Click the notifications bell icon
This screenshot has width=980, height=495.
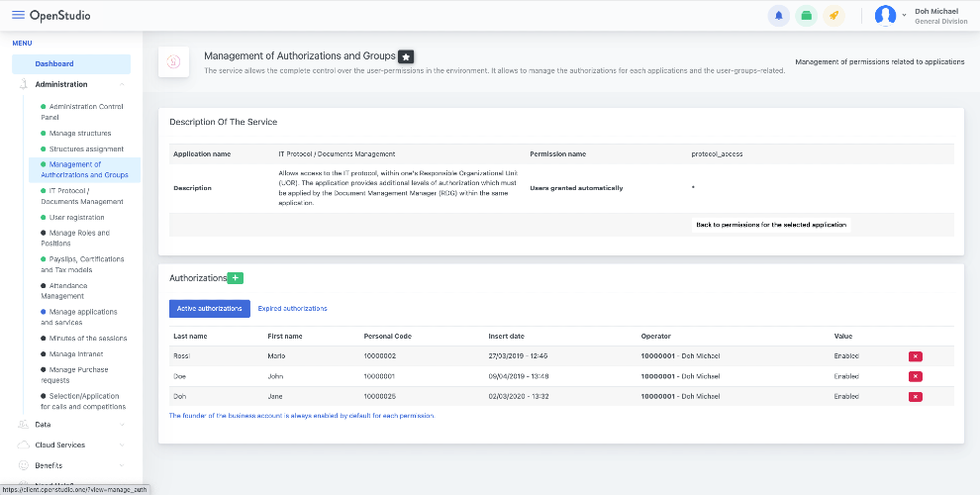coord(779,16)
